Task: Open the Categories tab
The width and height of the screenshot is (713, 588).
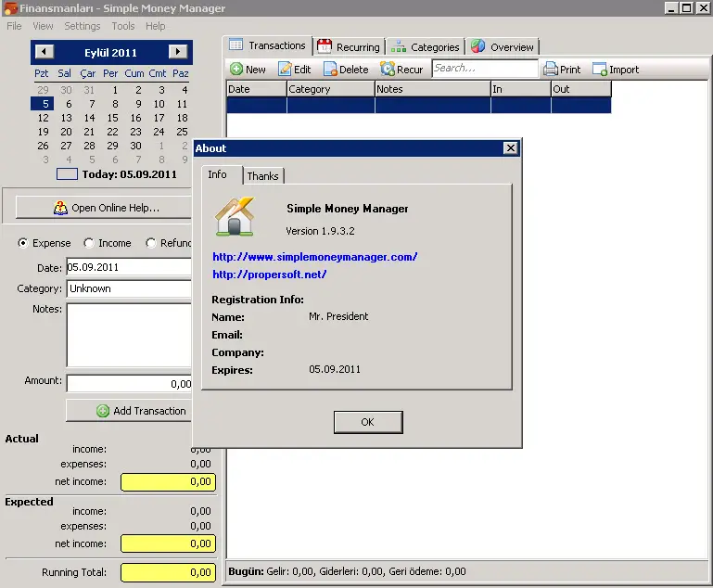Action: pos(426,47)
